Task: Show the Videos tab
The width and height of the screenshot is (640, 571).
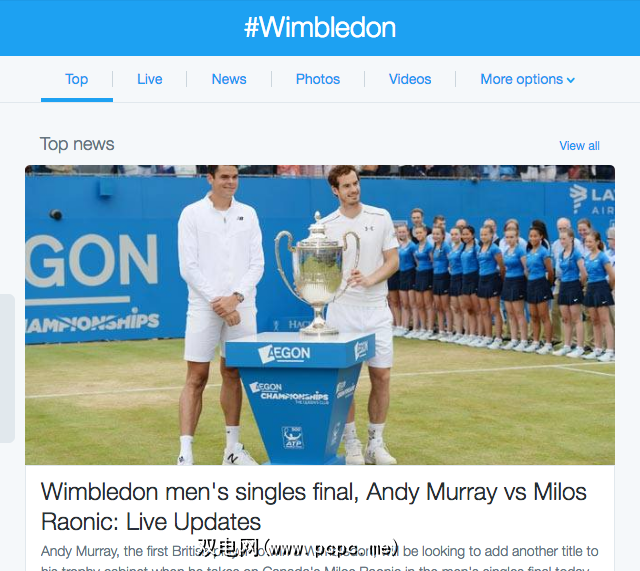Action: click(x=410, y=79)
